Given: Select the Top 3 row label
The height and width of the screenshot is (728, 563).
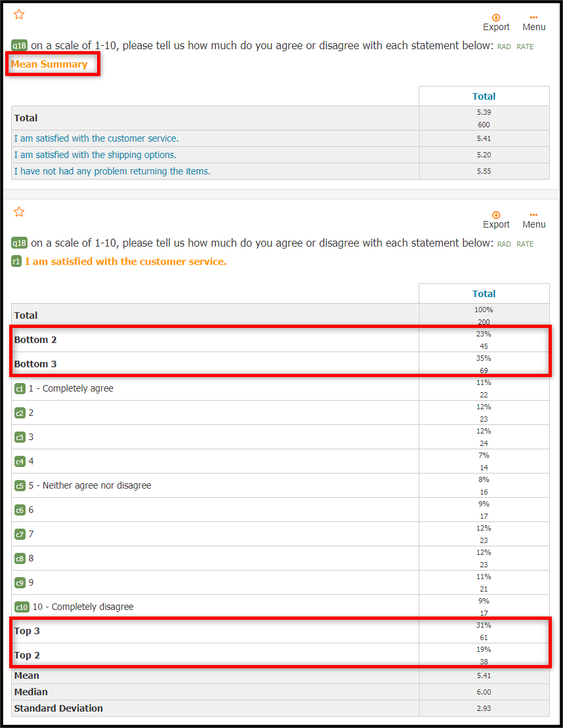Looking at the screenshot, I should [x=27, y=631].
